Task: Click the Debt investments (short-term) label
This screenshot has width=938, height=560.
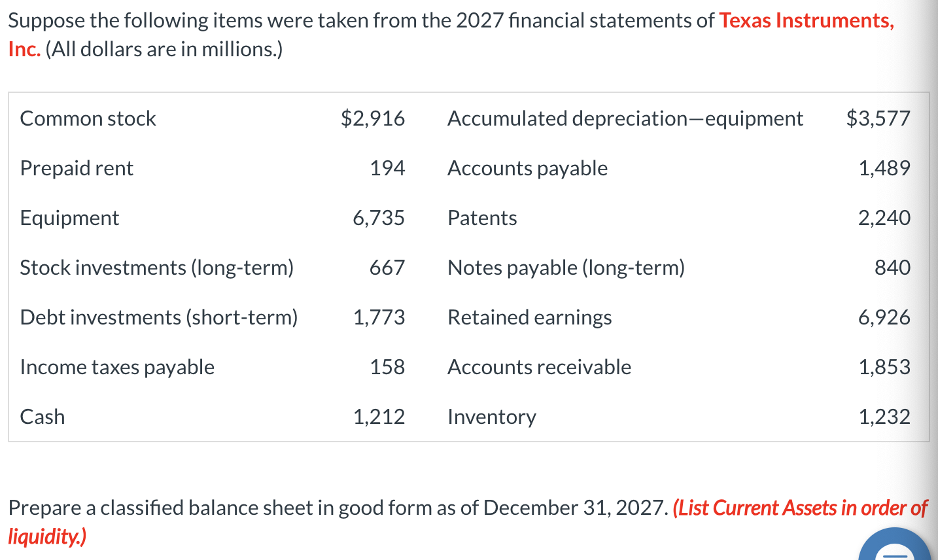Action: [159, 317]
